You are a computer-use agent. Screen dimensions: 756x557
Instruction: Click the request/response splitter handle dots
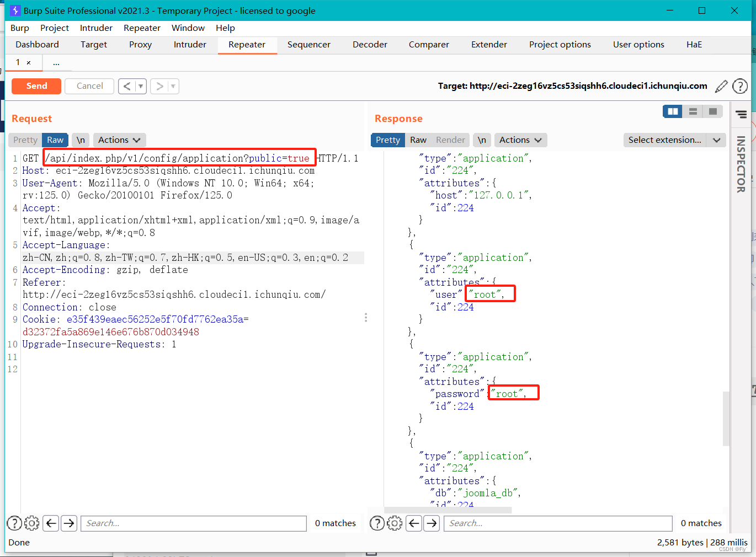pyautogui.click(x=366, y=318)
